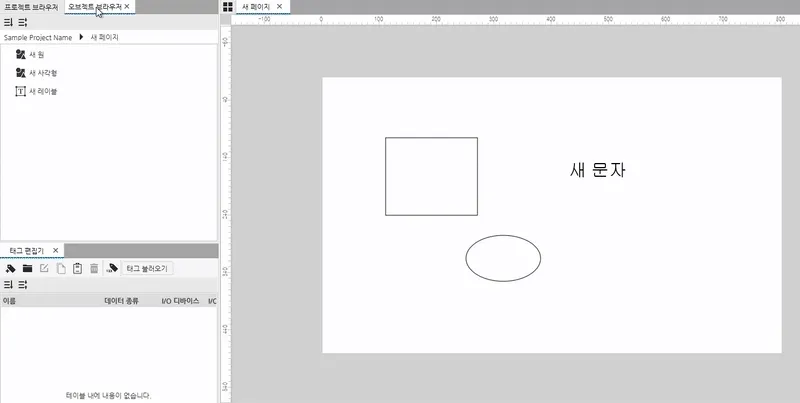Select the 새 페이지 canvas tab
This screenshot has width=800, height=403.
coord(257,7)
